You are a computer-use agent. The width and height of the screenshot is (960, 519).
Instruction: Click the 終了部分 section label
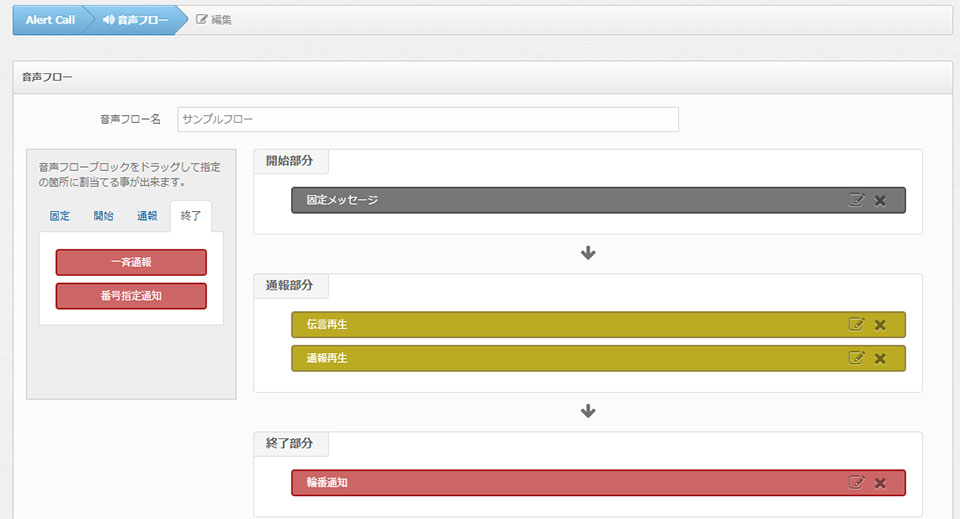pos(290,443)
